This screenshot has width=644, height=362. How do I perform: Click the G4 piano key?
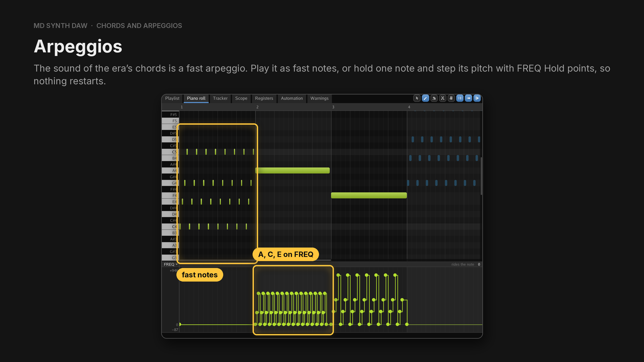(x=170, y=183)
